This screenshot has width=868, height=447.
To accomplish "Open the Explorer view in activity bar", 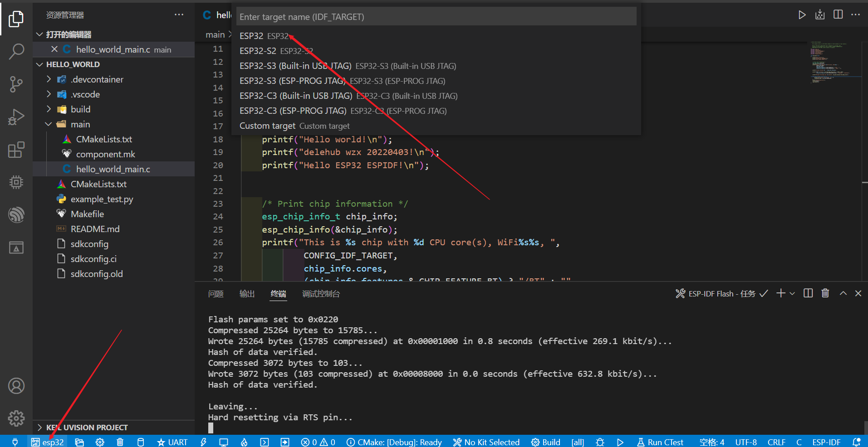I will click(16, 19).
